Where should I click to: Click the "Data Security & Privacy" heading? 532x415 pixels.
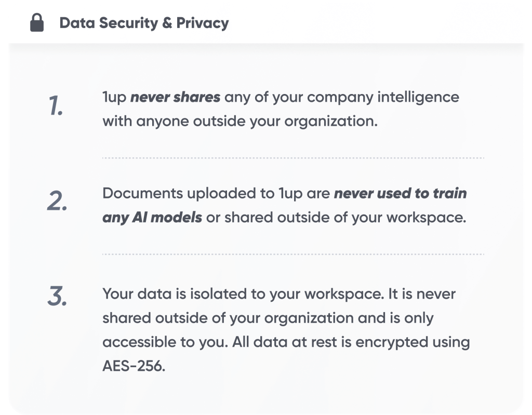144,23
